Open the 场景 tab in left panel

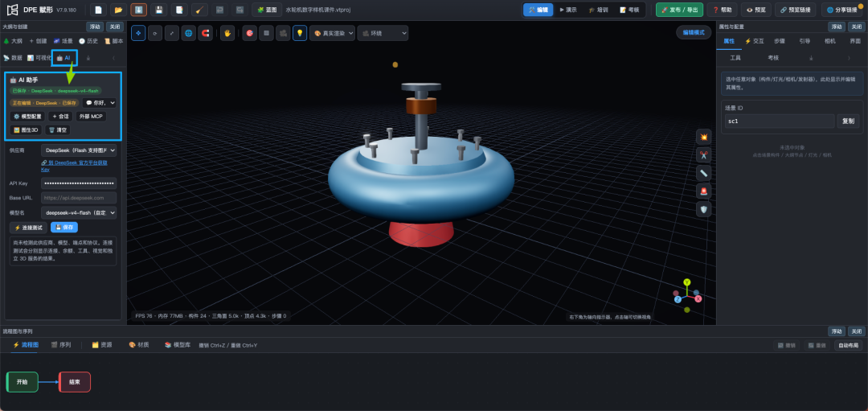(63, 42)
